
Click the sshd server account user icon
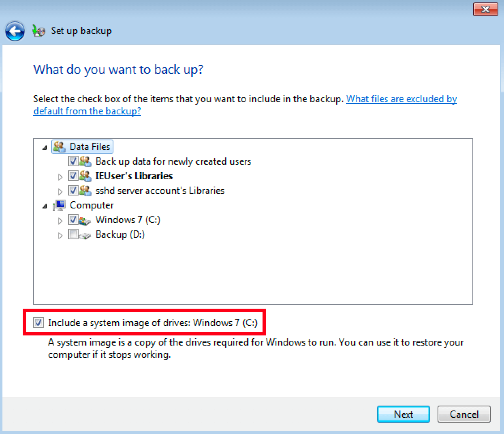click(85, 191)
